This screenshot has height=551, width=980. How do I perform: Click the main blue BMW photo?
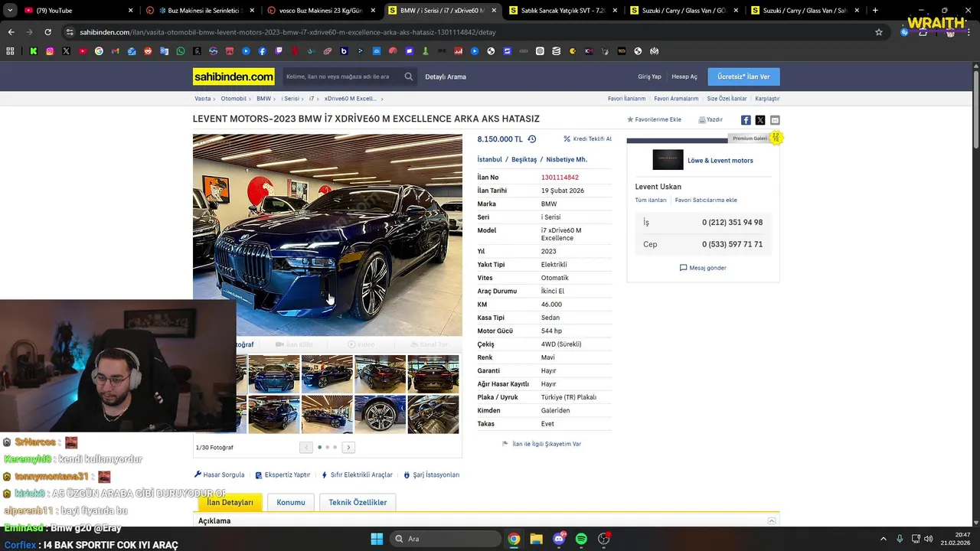(328, 235)
